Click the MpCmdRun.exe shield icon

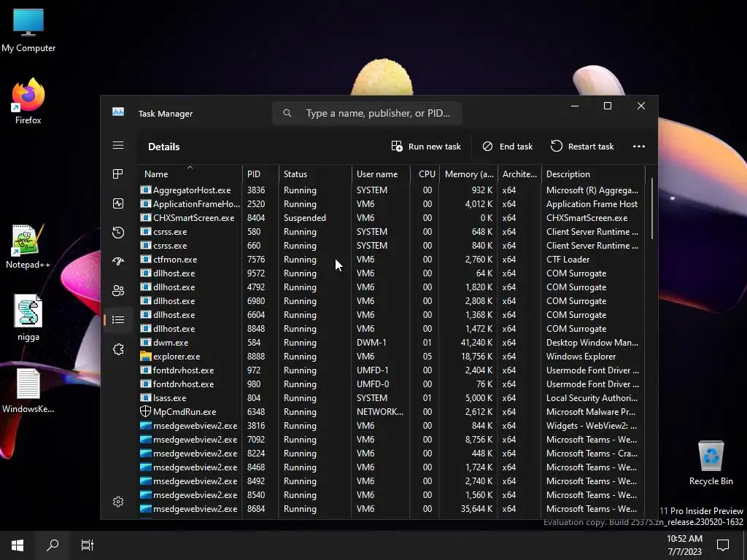tap(146, 411)
